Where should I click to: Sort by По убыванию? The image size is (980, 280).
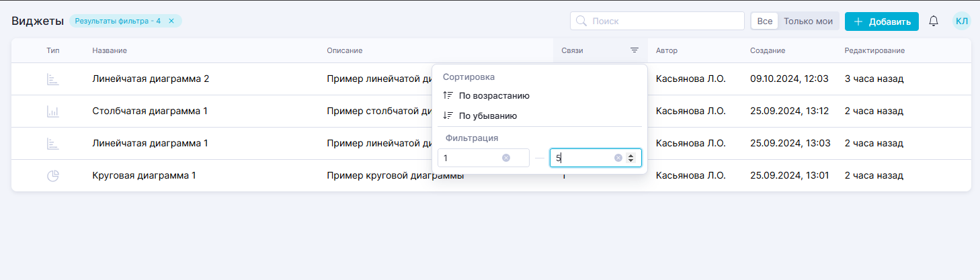pyautogui.click(x=487, y=115)
